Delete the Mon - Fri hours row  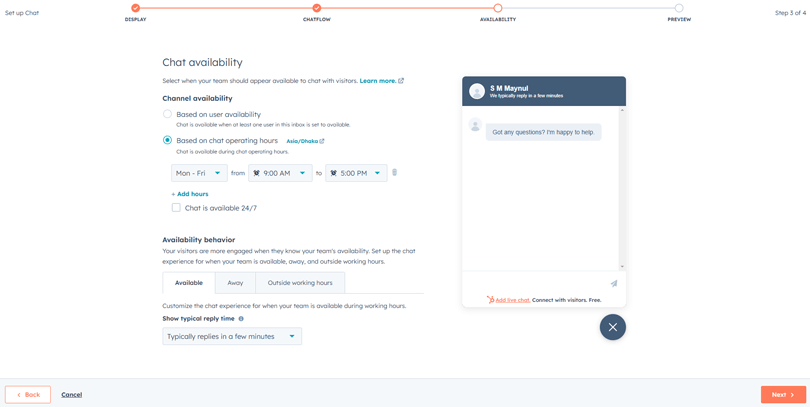395,173
